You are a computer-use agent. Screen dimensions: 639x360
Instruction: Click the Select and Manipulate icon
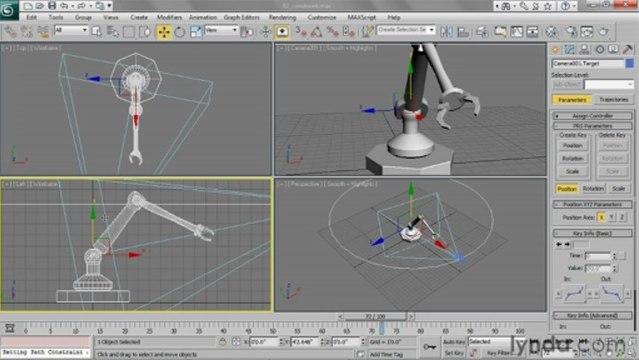point(266,31)
